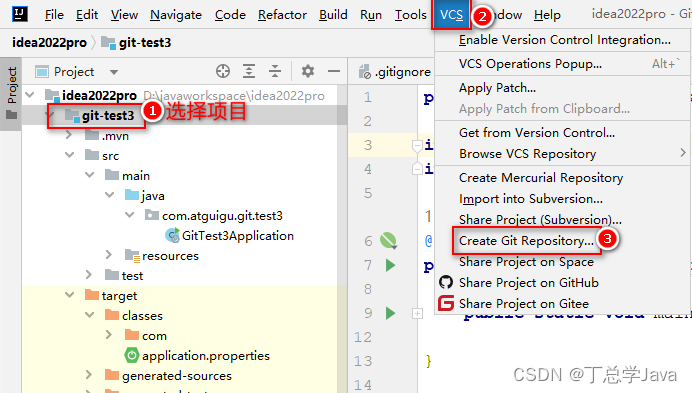
Task: Collapse the target folder
Action: coord(70,295)
